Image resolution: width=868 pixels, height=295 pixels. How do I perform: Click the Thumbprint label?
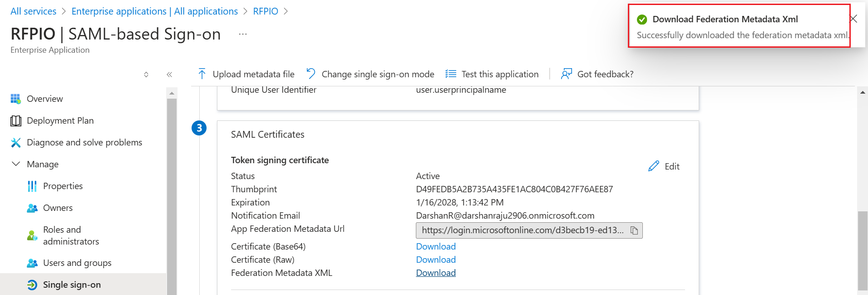tap(254, 189)
